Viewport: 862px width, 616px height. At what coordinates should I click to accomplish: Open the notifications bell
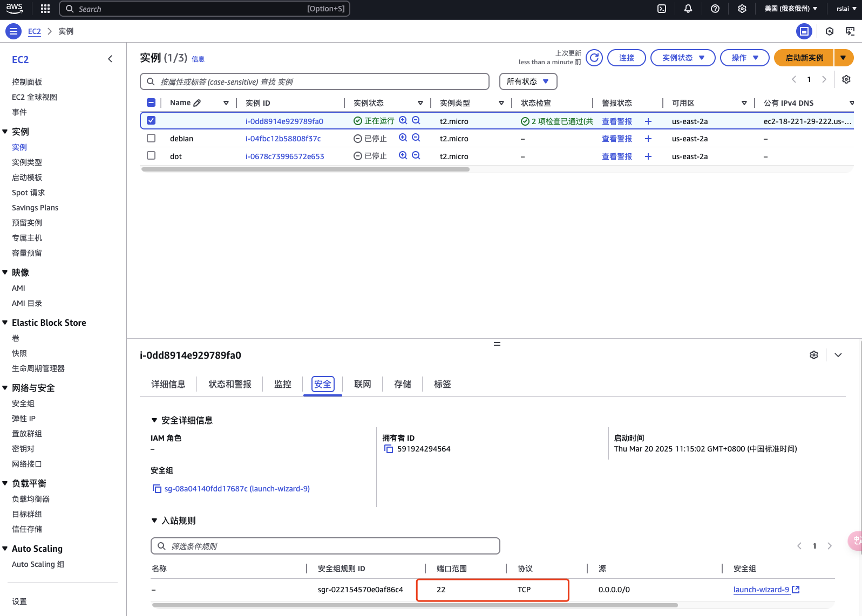[688, 9]
